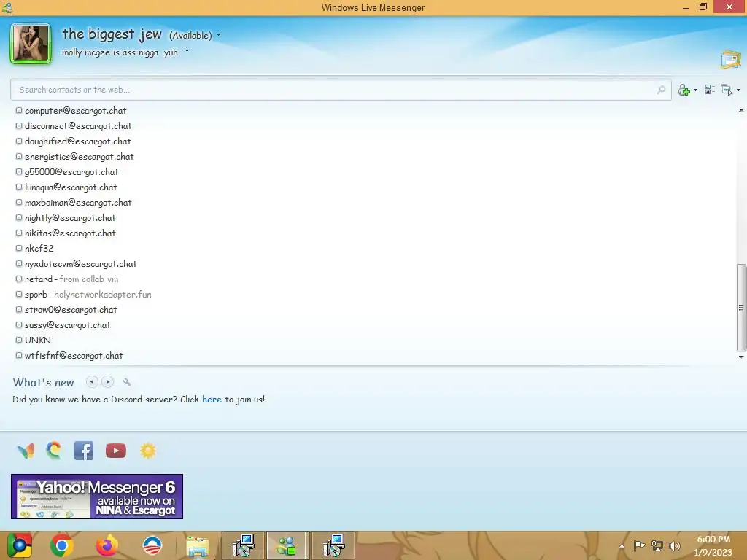Select contact nyxdotecvm@escargot.chat
The height and width of the screenshot is (560, 747).
[80, 263]
